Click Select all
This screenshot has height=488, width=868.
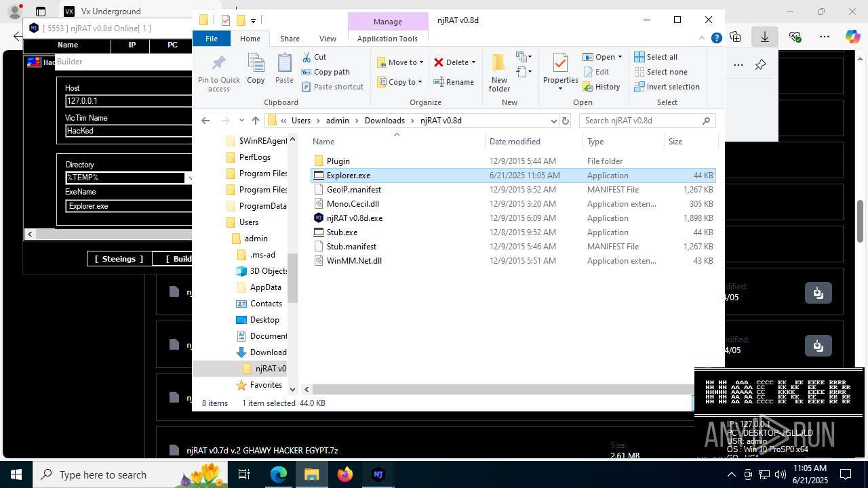point(656,57)
